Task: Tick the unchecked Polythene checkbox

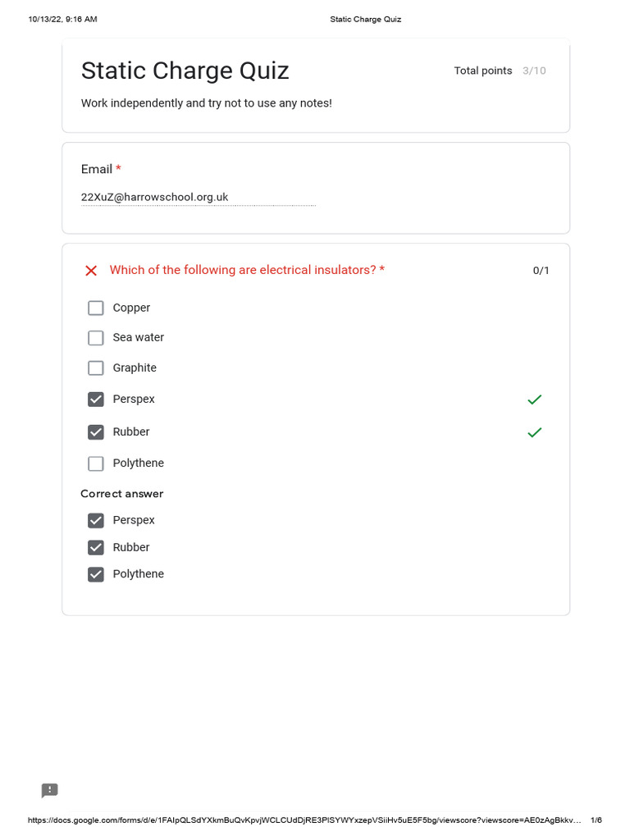Action: [x=96, y=463]
